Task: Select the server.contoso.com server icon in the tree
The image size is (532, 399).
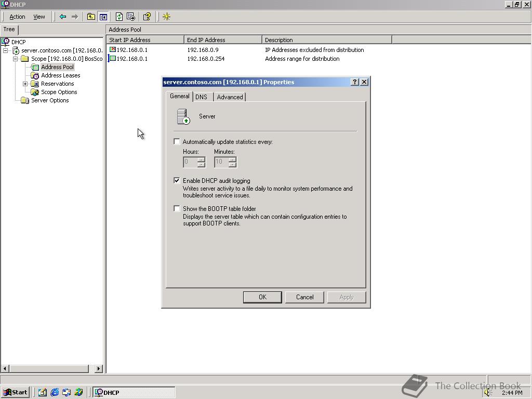Action: tap(16, 50)
